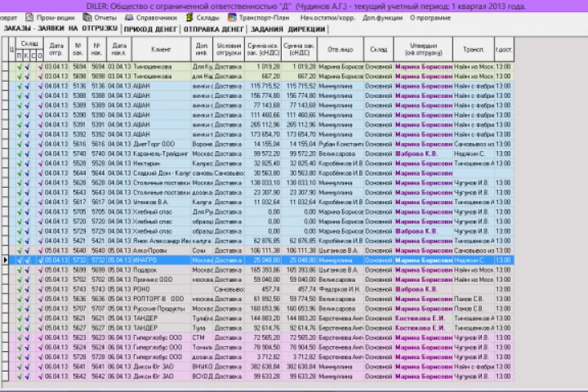
Task: Toggle the row selector box for Хлебный спас 5705
Action: click(5, 212)
